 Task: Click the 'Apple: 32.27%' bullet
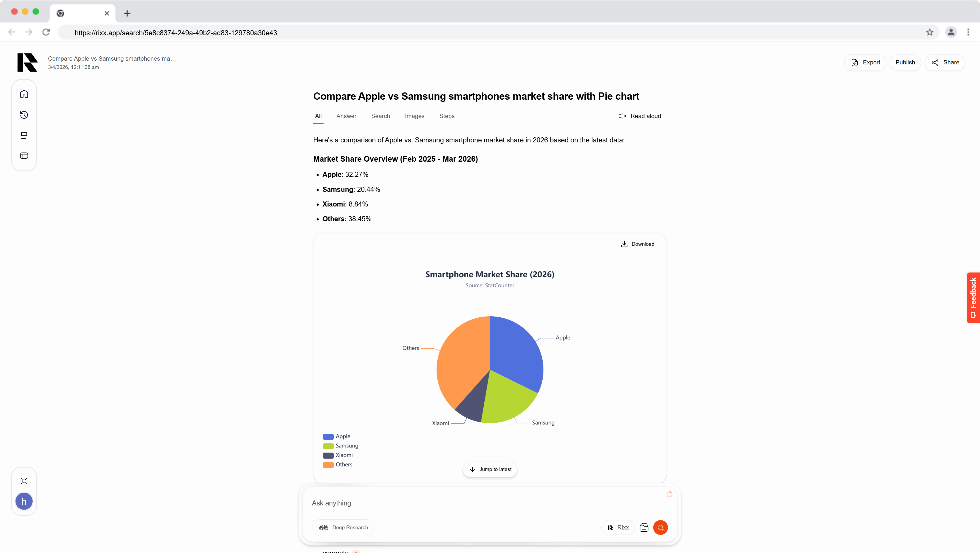345,174
